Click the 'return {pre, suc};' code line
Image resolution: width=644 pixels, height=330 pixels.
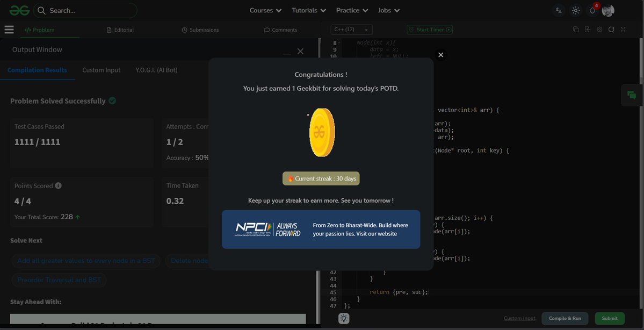(399, 292)
